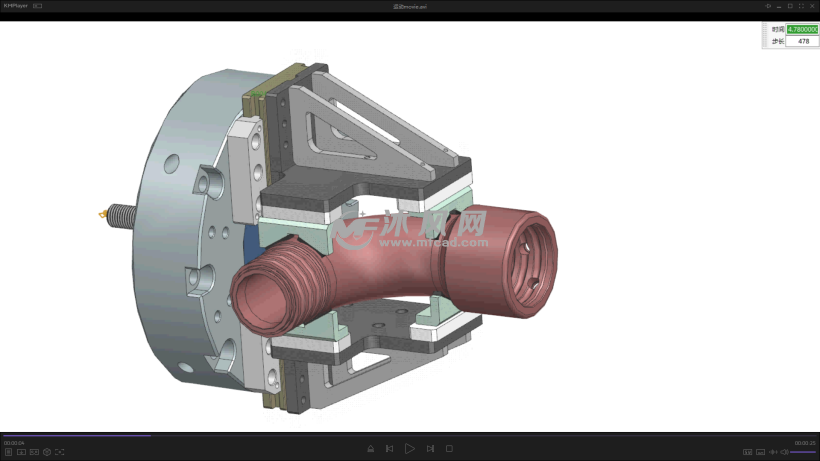This screenshot has height=461, width=820.
Task: Toggle the pin-on-top icon in the title bar
Action: point(768,6)
